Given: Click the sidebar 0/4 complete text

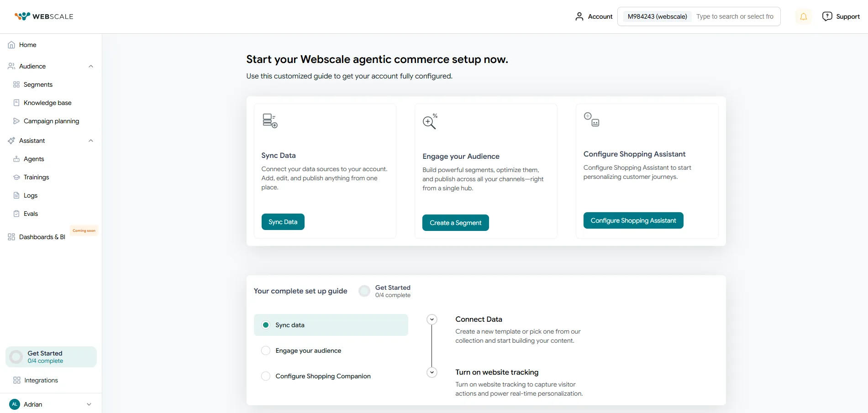Looking at the screenshot, I should (x=45, y=361).
